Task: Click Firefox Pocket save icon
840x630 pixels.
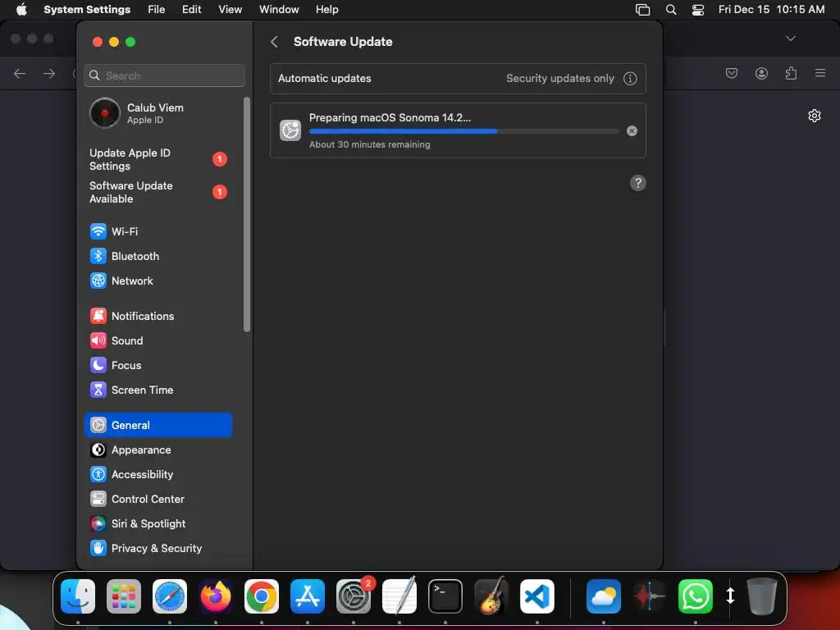Action: pyautogui.click(x=731, y=73)
